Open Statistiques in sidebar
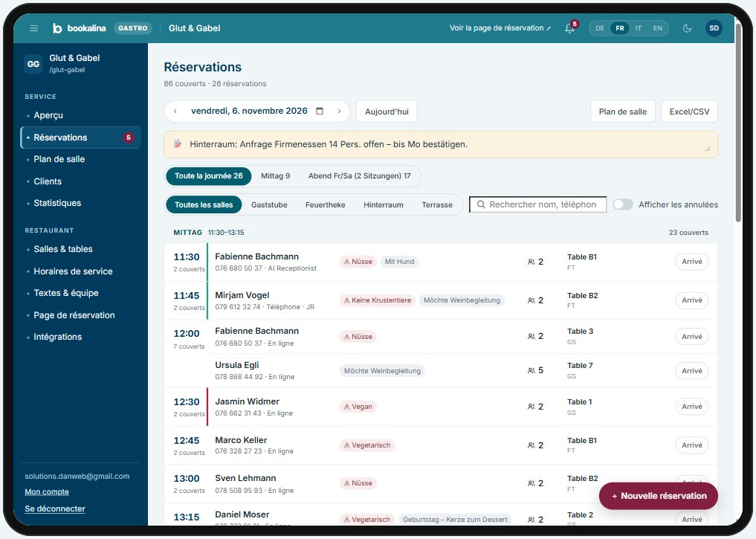The height and width of the screenshot is (539, 756). 80,203
